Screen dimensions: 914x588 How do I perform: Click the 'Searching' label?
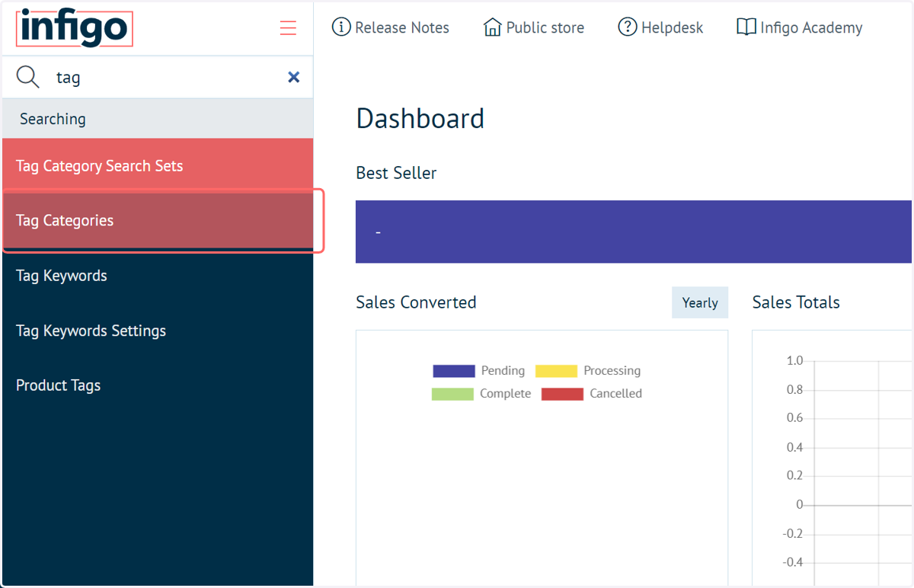pyautogui.click(x=53, y=119)
